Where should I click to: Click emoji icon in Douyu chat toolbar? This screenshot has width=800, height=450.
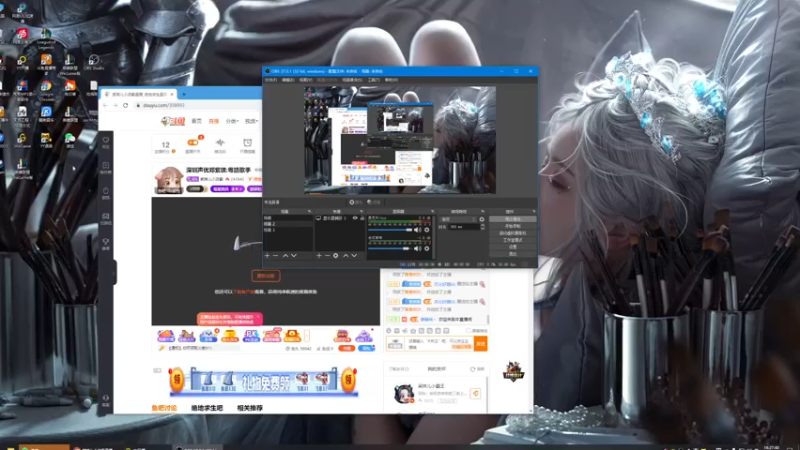(389, 331)
